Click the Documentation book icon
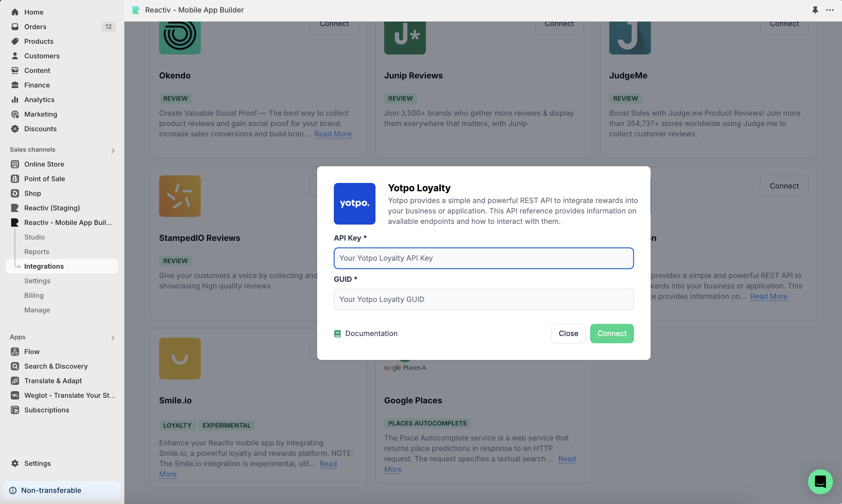This screenshot has width=842, height=504. (x=337, y=334)
